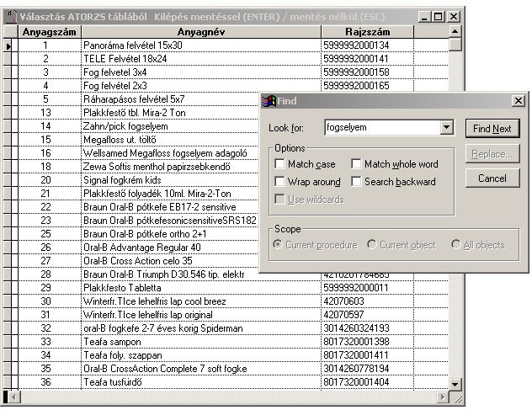The height and width of the screenshot is (410, 532).
Task: Click drawing number 42070603
Action: 368,301
